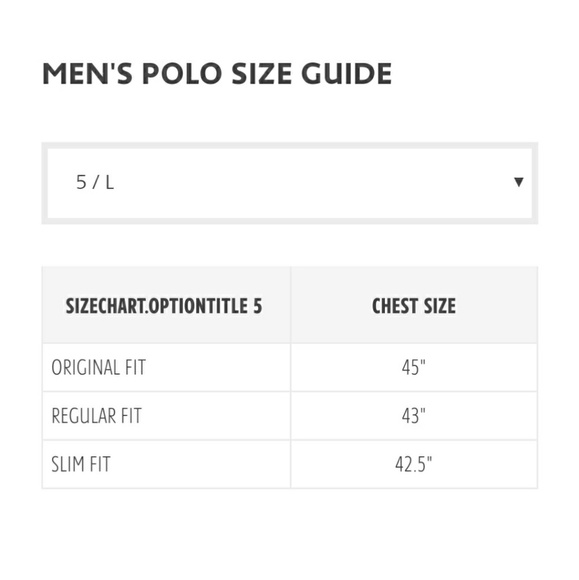This screenshot has width=579, height=580.
Task: Click the Men's Polo Size Guide heading
Action: [217, 73]
